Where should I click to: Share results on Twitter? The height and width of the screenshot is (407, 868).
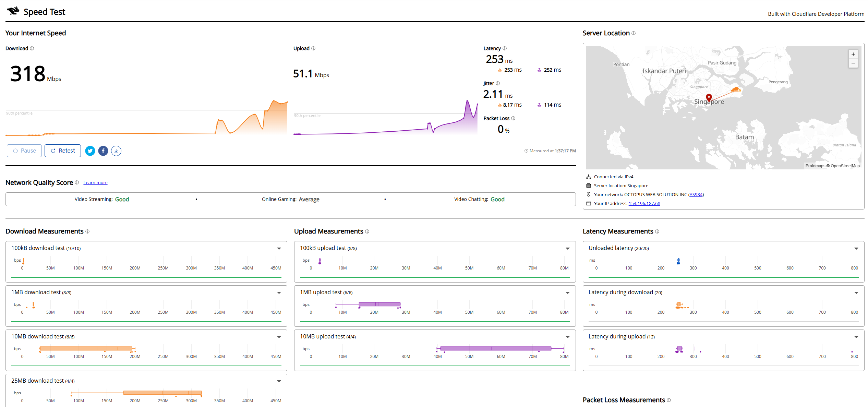click(x=90, y=151)
